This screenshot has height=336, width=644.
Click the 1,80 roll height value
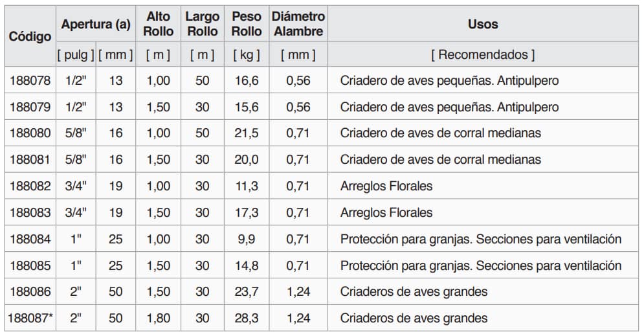[159, 318]
